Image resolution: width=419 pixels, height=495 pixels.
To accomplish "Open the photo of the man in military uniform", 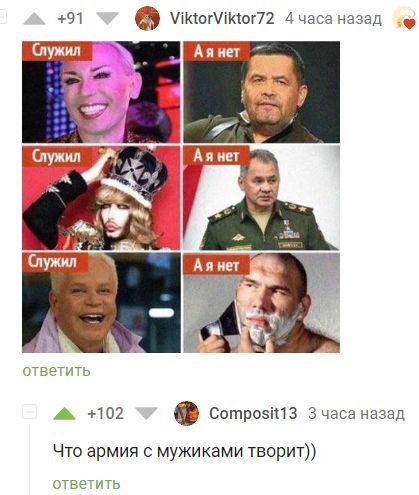I will [262, 198].
